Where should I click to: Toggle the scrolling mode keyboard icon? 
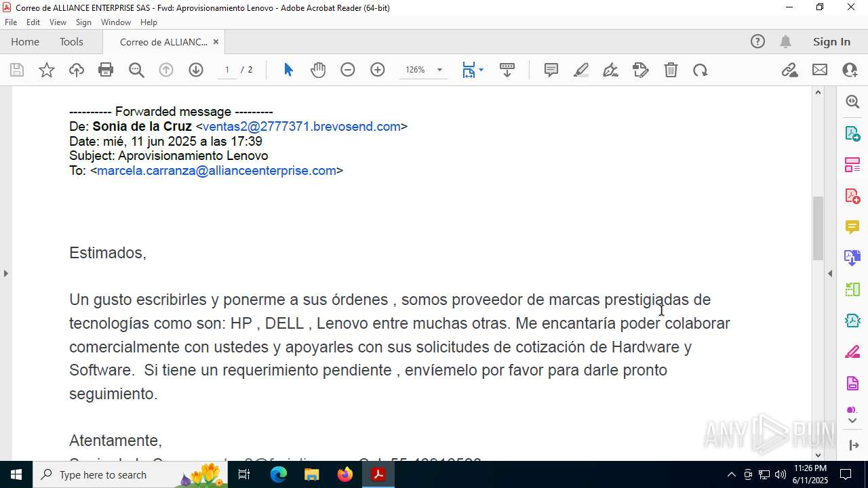click(507, 70)
